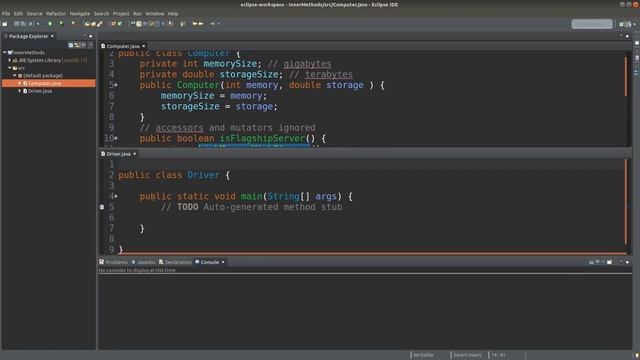Click the Open Console icon in Console toolbar

[x=609, y=262]
